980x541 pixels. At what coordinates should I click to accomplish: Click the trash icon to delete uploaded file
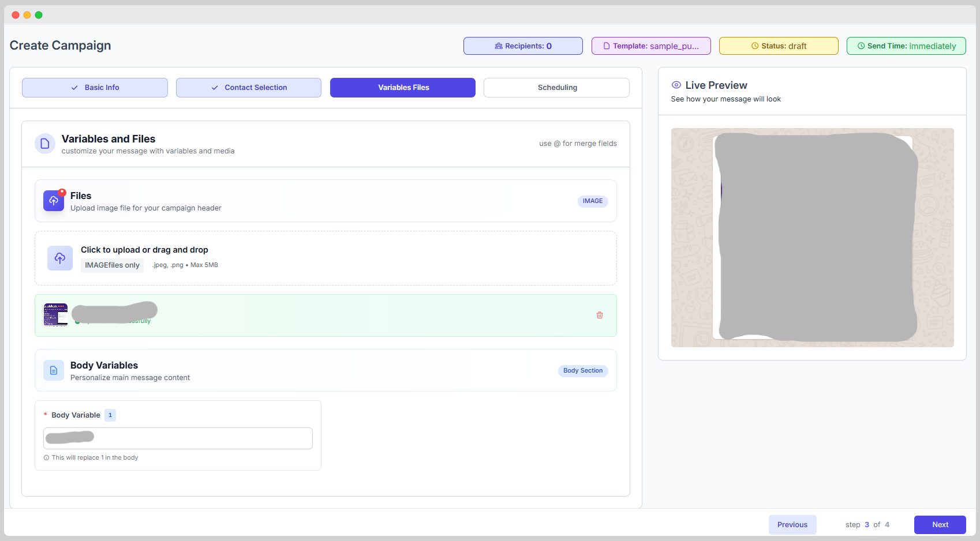tap(600, 315)
